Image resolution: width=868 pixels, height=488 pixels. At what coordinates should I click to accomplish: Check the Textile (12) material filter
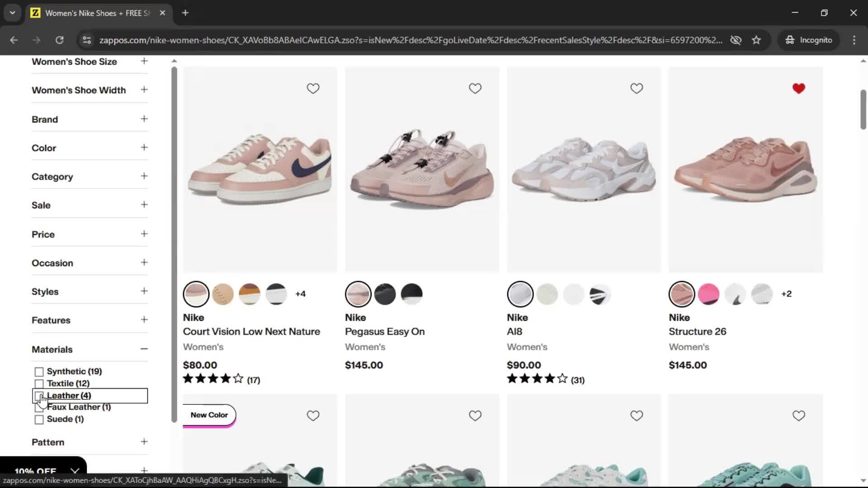39,384
